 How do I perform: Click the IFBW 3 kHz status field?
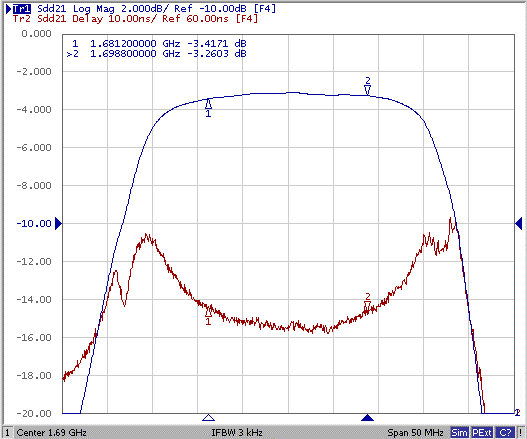pyautogui.click(x=237, y=433)
